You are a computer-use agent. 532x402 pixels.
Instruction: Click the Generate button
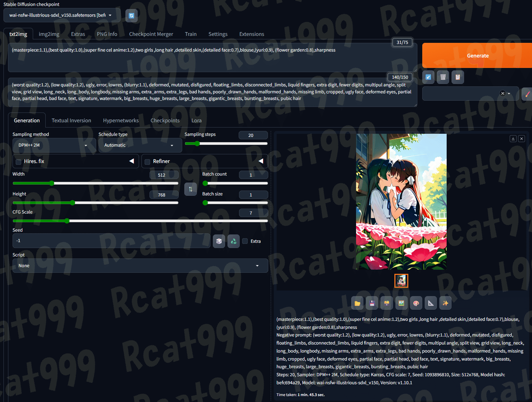[x=477, y=56]
